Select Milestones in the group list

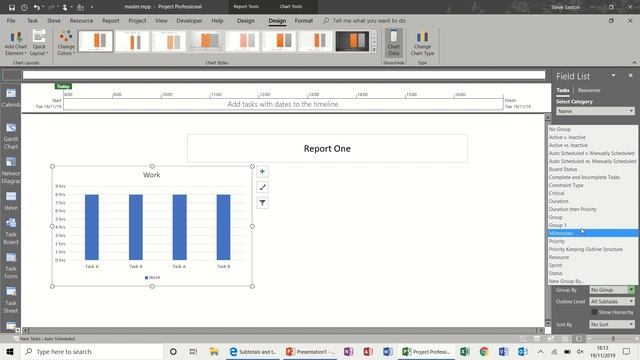pos(593,233)
